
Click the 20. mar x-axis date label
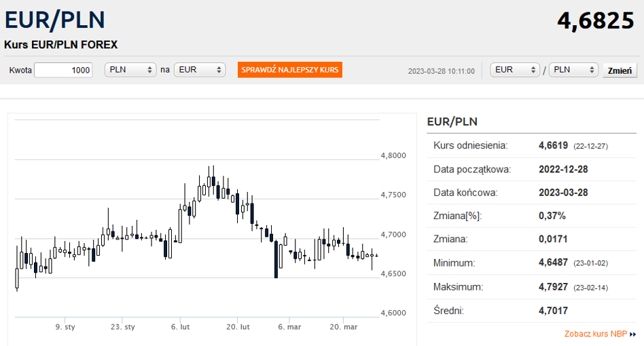click(x=343, y=327)
